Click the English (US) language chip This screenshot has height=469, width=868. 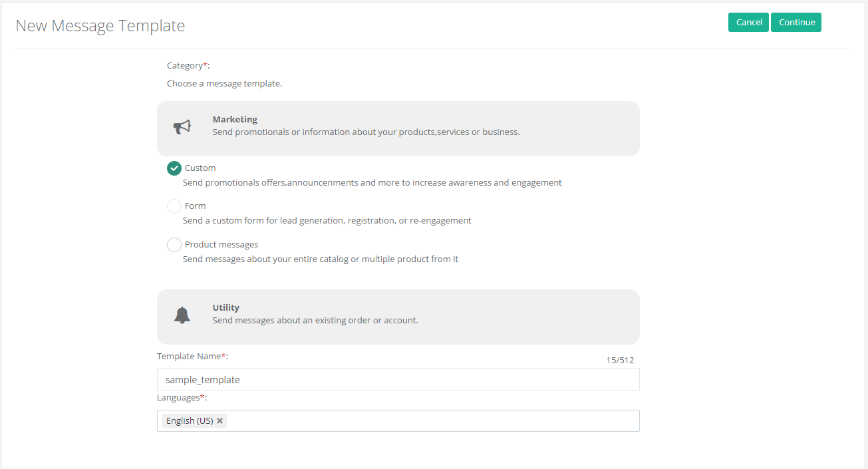(189, 421)
